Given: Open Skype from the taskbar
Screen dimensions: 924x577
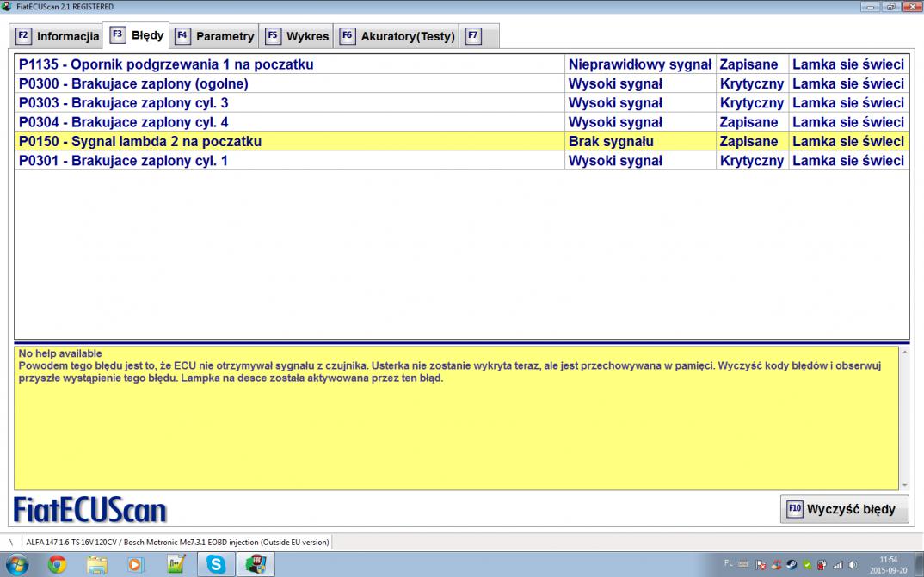Looking at the screenshot, I should pos(216,565).
